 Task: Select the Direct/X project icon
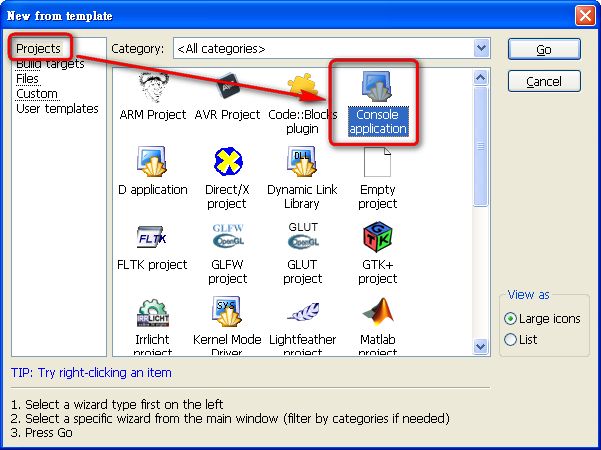228,161
